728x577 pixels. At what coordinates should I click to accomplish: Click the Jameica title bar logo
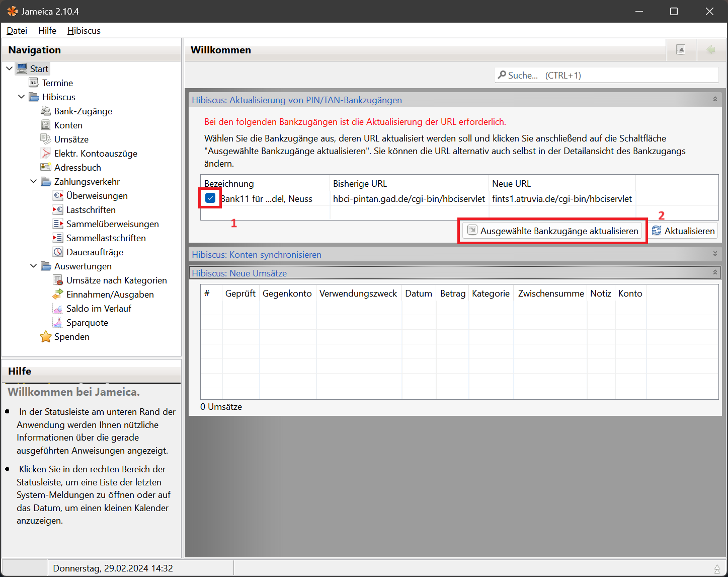12,11
